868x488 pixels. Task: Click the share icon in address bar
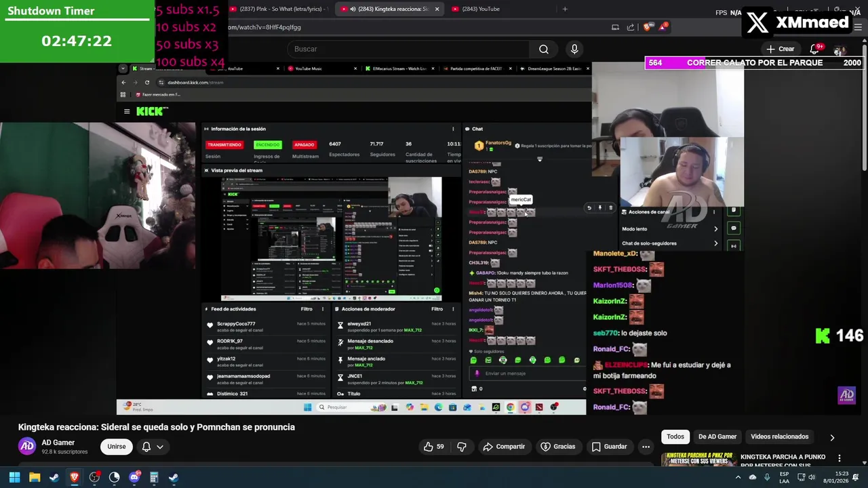click(x=631, y=27)
